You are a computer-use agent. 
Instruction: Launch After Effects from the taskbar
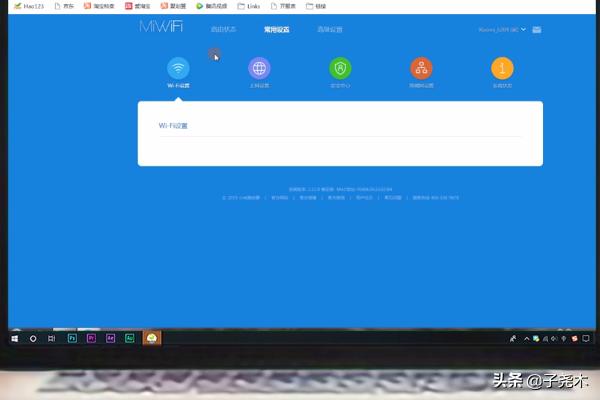110,338
